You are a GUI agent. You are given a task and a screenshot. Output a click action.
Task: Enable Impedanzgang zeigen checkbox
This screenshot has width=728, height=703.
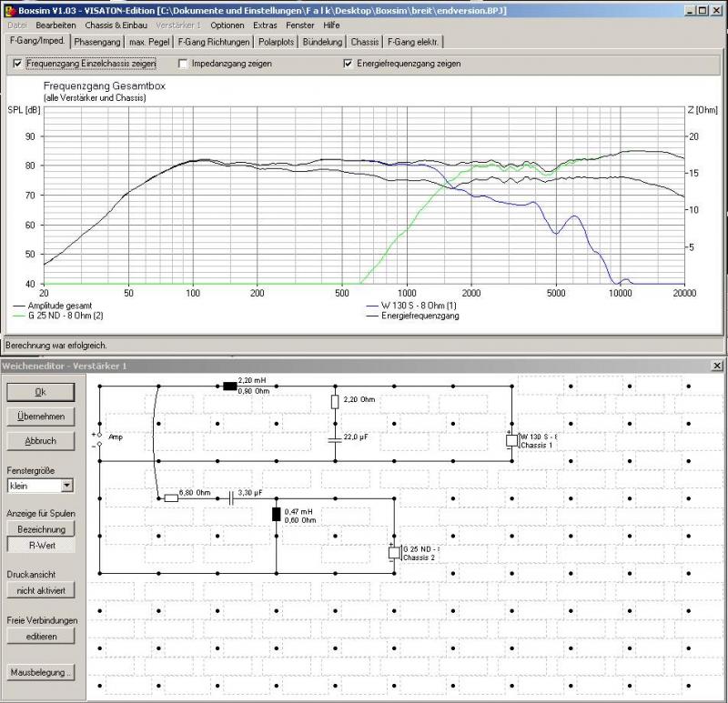(x=184, y=65)
